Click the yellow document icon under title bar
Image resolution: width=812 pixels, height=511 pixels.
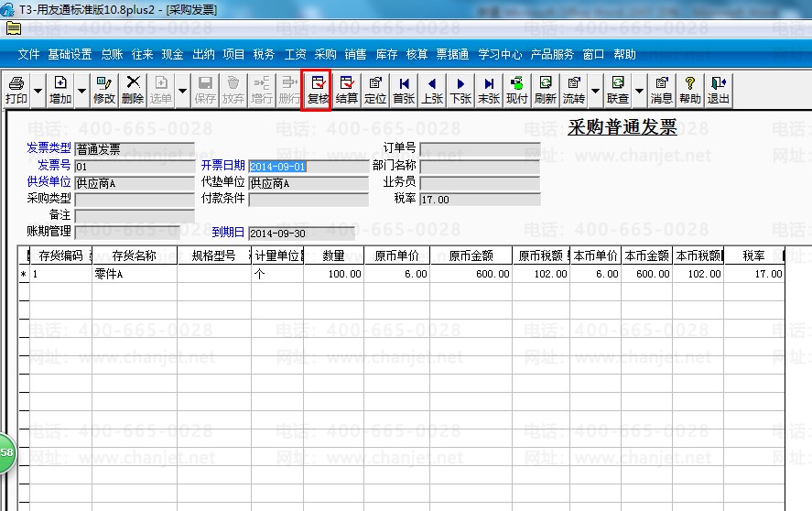tap(14, 29)
